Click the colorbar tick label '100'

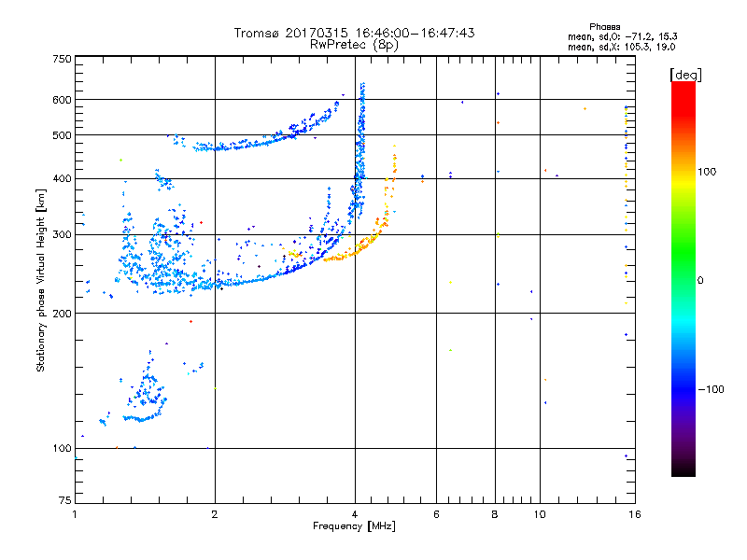tap(707, 172)
